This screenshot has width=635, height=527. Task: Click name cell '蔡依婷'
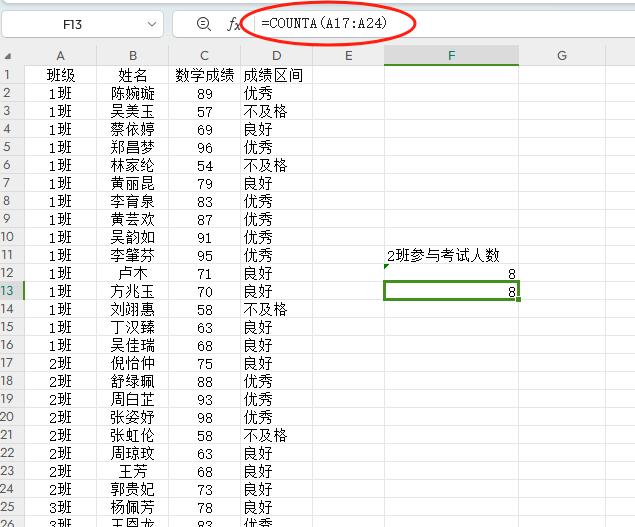tap(132, 129)
